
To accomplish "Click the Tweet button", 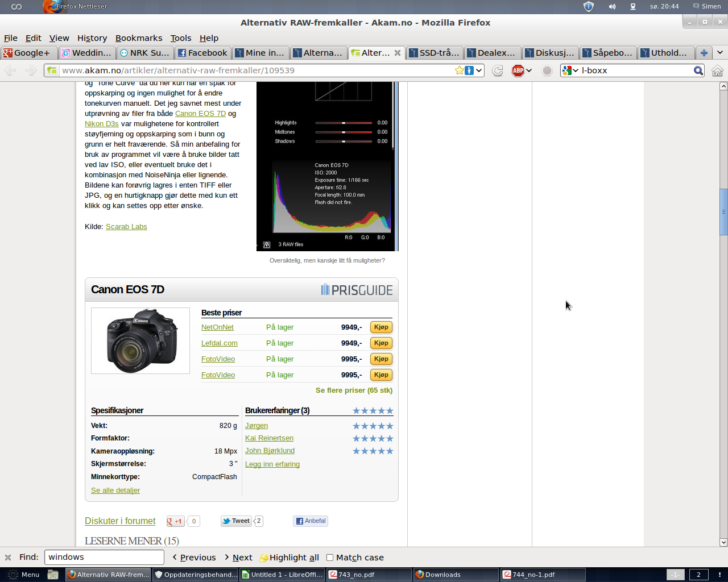I will 236,521.
